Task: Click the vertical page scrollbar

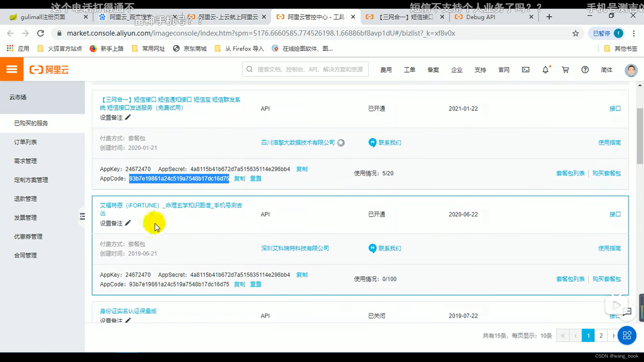Action: click(640, 136)
